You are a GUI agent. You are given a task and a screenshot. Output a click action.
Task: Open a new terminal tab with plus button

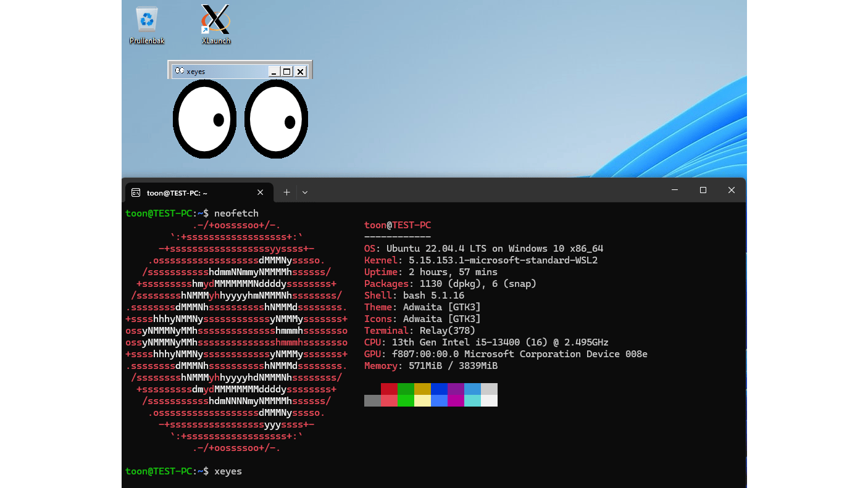click(x=286, y=192)
